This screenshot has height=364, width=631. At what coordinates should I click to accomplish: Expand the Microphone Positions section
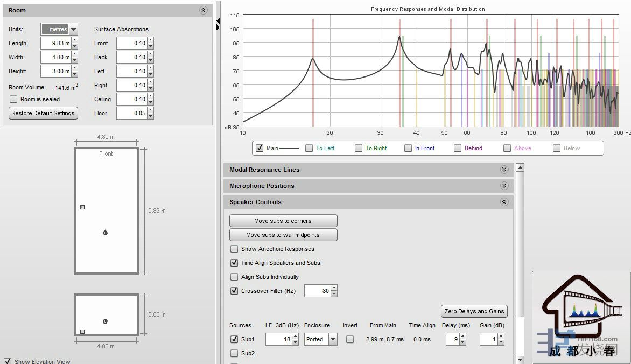(x=504, y=186)
